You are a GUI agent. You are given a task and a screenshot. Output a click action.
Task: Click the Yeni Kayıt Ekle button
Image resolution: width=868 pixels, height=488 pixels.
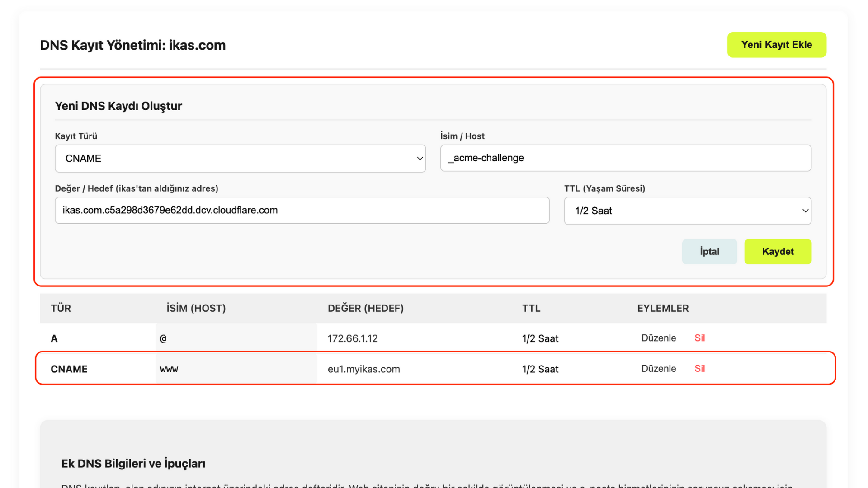pyautogui.click(x=777, y=45)
